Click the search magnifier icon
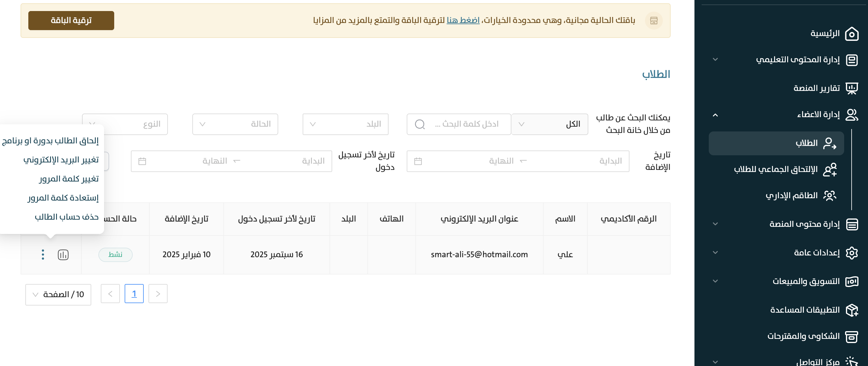The width and height of the screenshot is (868, 366). (x=420, y=124)
